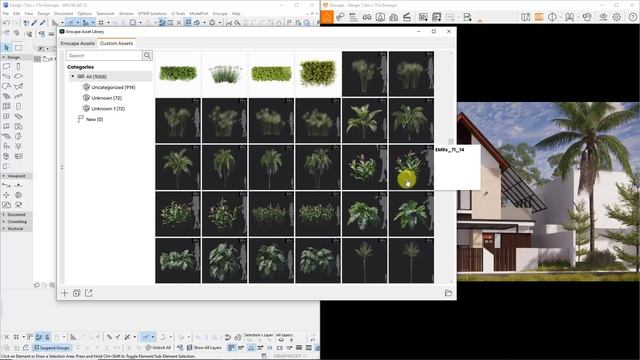Click the white flowering grass asset thumbnail
Image resolution: width=640 pixels, height=360 pixels.
[x=224, y=74]
